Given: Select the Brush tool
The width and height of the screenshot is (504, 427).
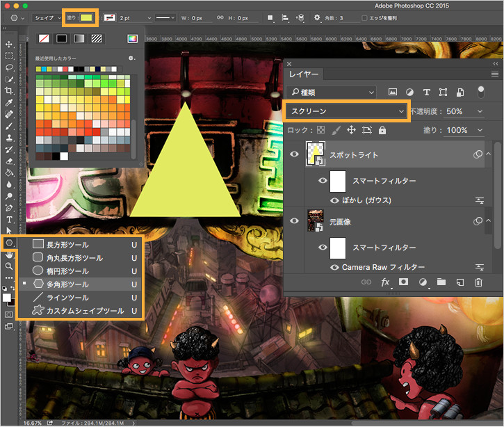Looking at the screenshot, I should pyautogui.click(x=9, y=126).
